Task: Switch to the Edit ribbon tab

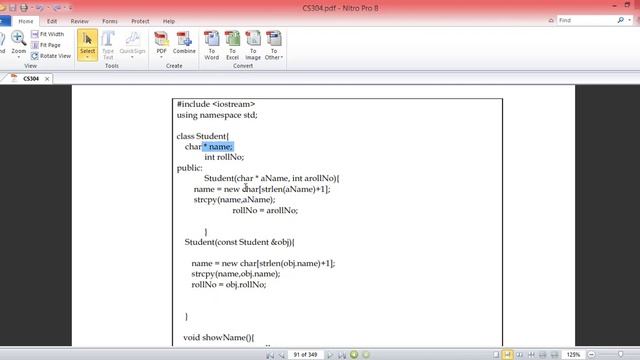Action: point(52,21)
